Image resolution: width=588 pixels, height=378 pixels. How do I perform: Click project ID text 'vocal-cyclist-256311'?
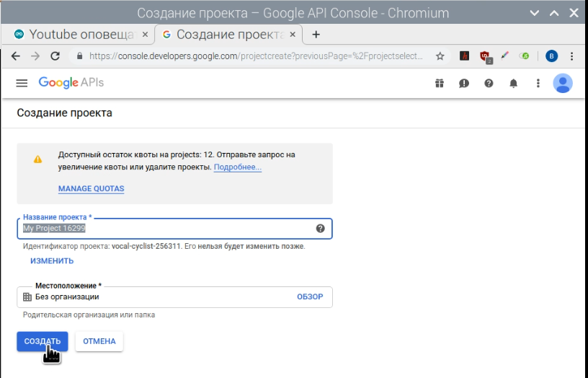[x=146, y=247]
